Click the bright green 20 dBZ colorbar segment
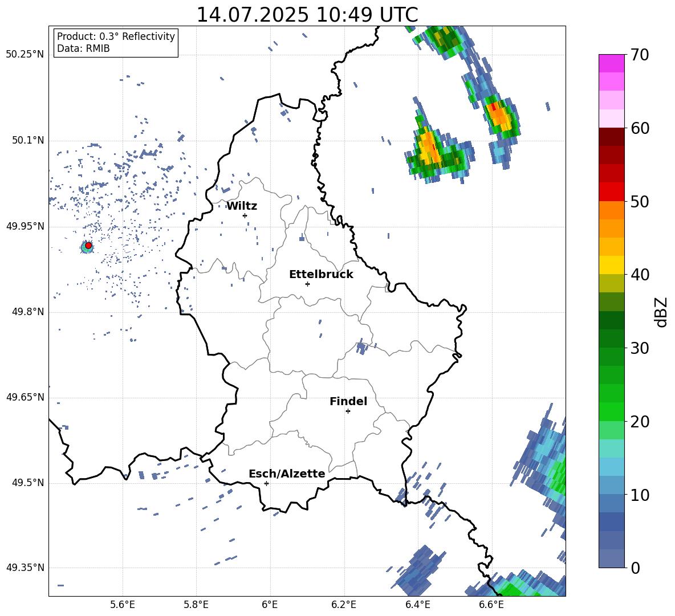675x616 pixels. (611, 411)
